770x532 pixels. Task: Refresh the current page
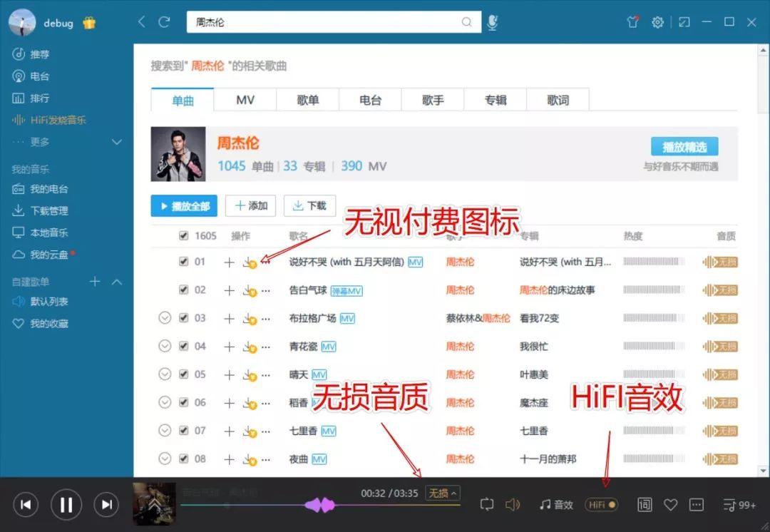(164, 21)
